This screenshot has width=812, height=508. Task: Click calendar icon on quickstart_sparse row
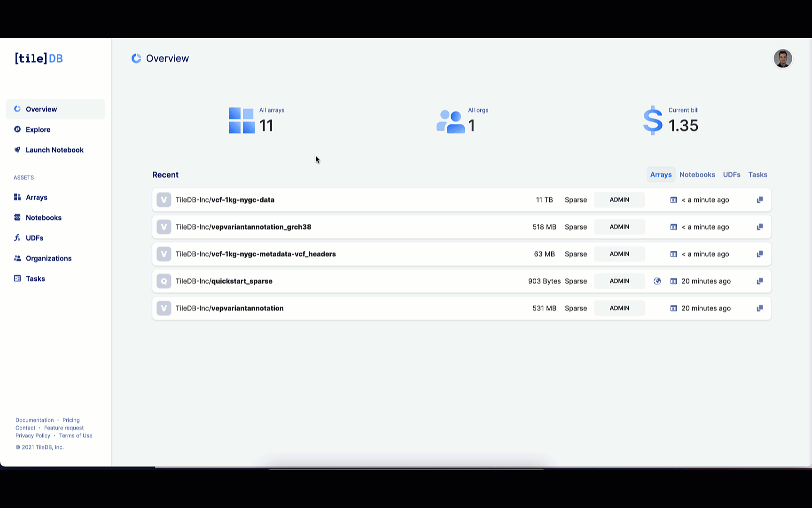[x=673, y=281]
